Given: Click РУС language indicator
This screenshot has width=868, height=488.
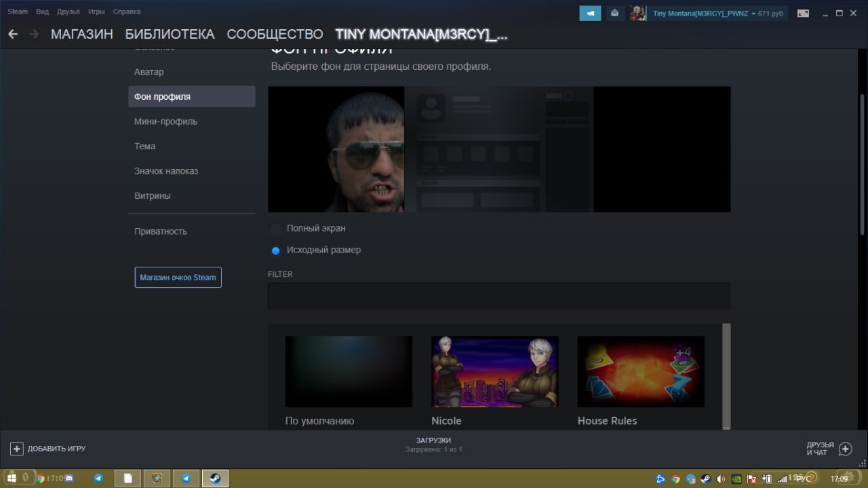Looking at the screenshot, I should point(804,479).
